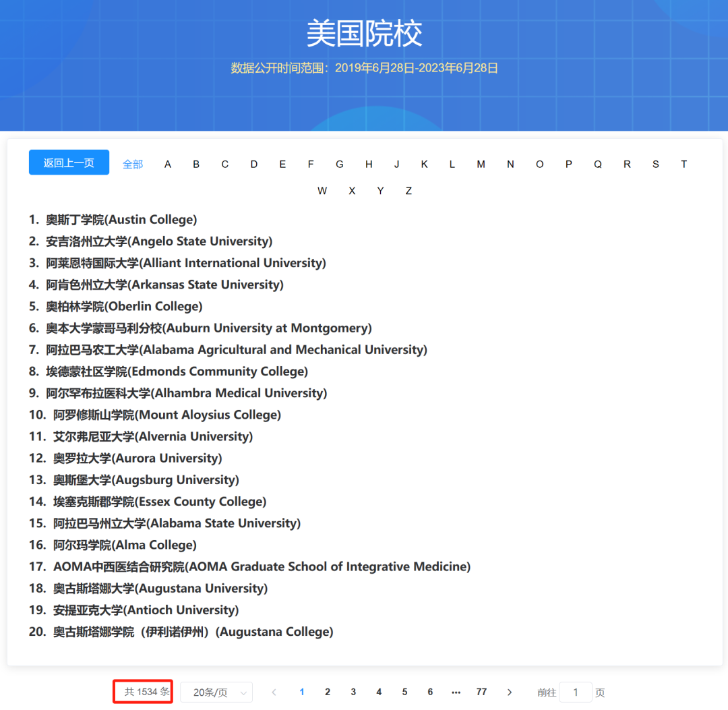
Task: Open the Alma College entry
Action: (x=124, y=545)
